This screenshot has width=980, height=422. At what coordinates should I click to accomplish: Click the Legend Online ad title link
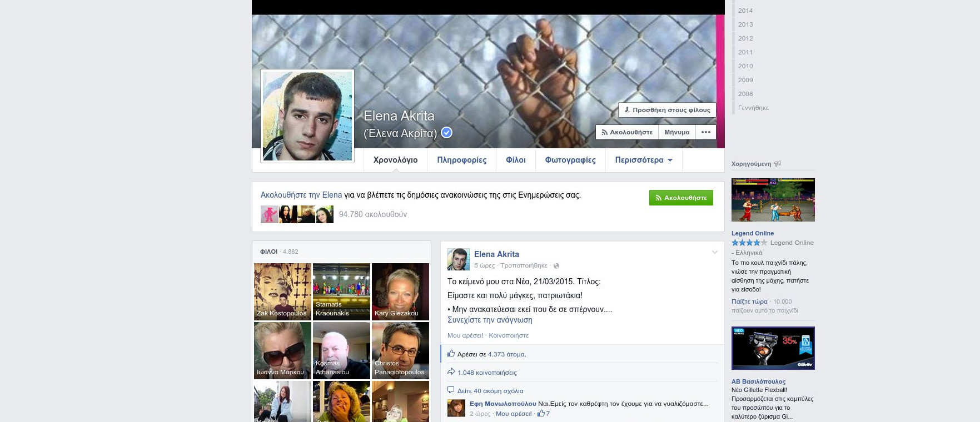point(753,233)
